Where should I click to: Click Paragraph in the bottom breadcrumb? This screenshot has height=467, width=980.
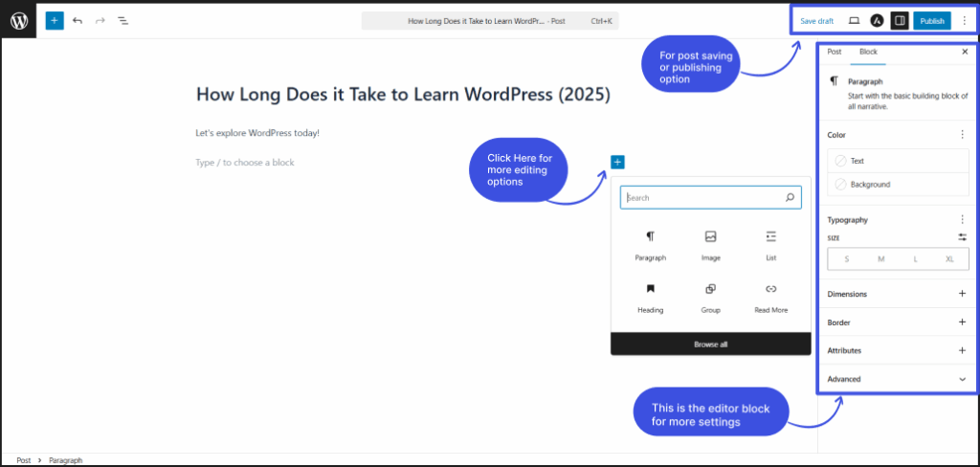click(x=66, y=460)
